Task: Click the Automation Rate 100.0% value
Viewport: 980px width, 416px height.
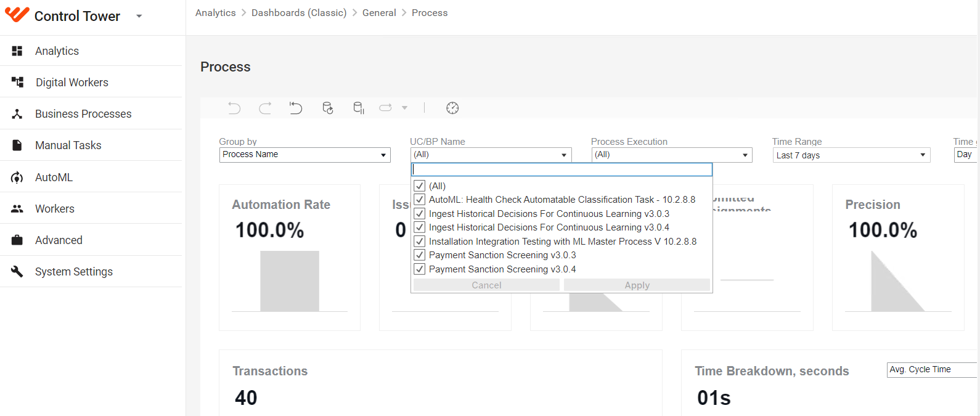Action: point(270,230)
